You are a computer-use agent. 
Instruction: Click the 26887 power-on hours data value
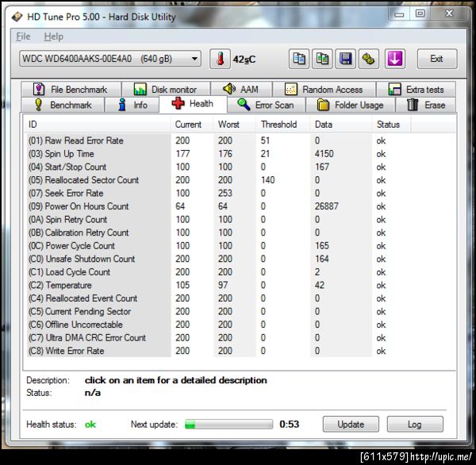[326, 206]
